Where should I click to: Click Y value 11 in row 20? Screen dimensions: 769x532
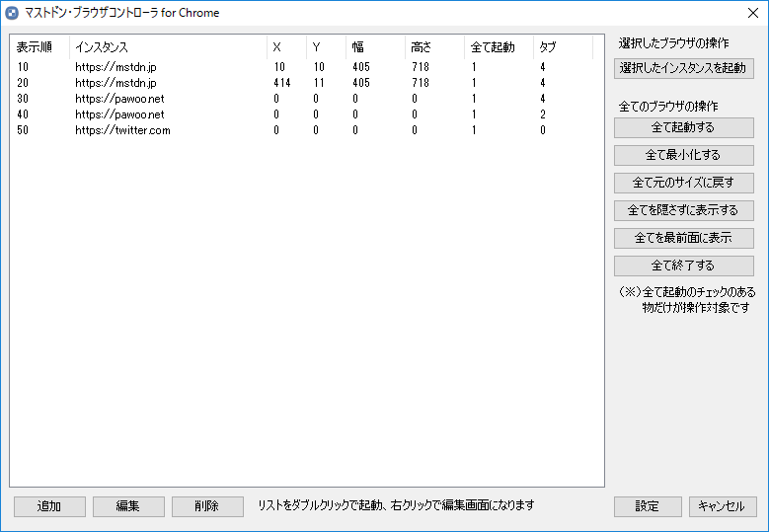319,83
